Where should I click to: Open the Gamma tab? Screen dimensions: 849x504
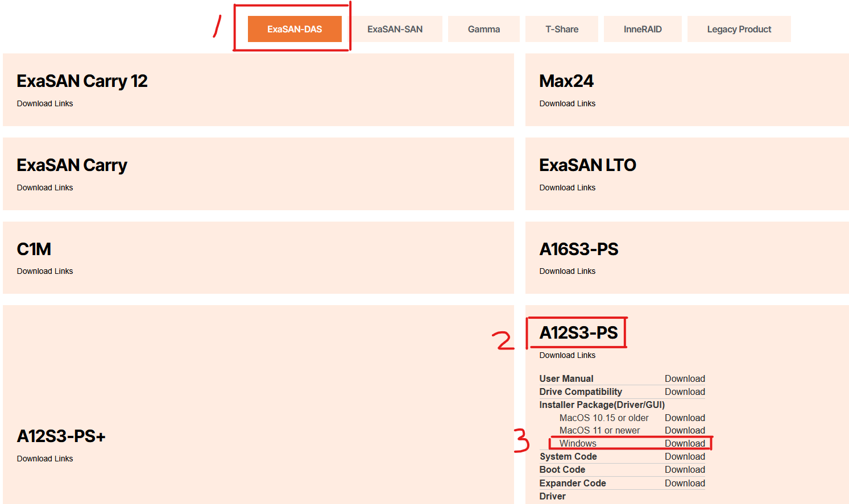pos(483,29)
